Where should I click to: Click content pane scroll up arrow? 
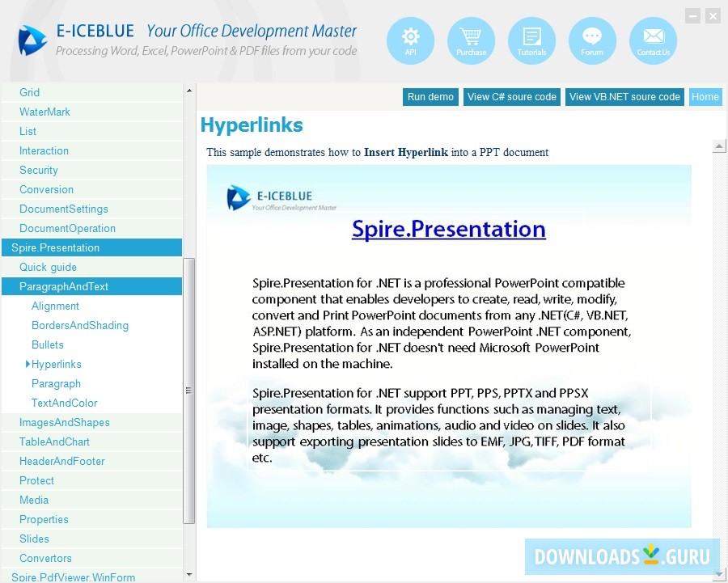(x=719, y=146)
